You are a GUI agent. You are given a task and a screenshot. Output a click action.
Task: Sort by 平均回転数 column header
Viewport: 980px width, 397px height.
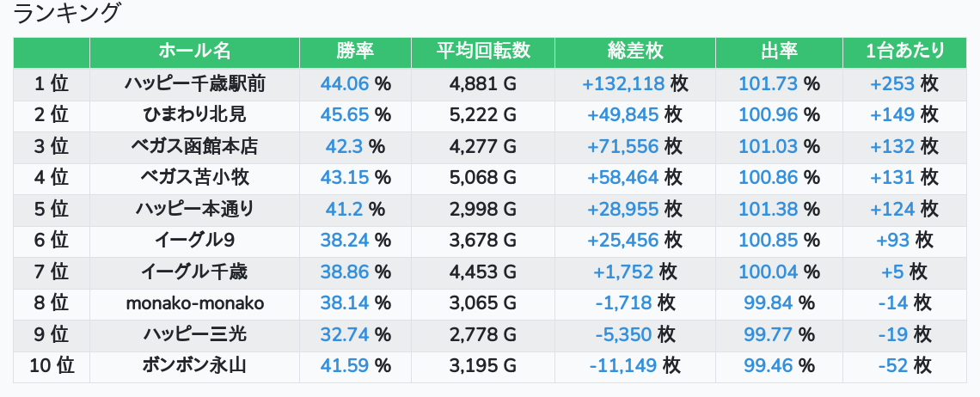point(482,52)
